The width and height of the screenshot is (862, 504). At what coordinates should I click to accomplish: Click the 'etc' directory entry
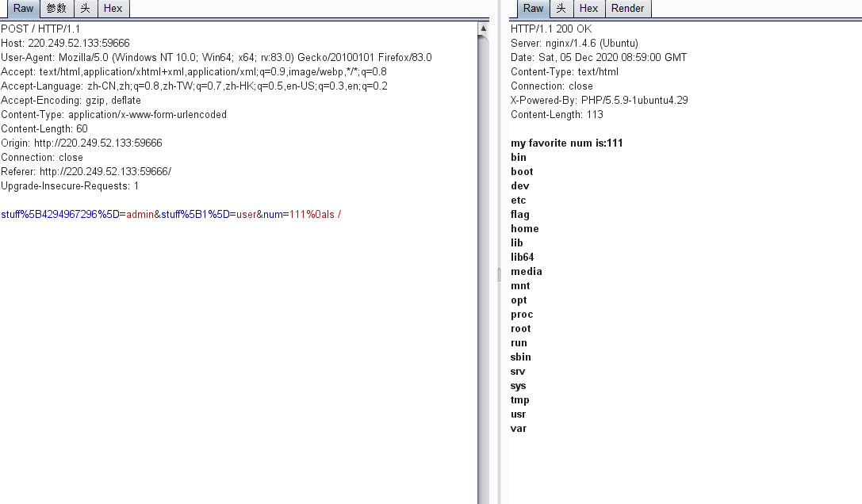click(x=519, y=200)
